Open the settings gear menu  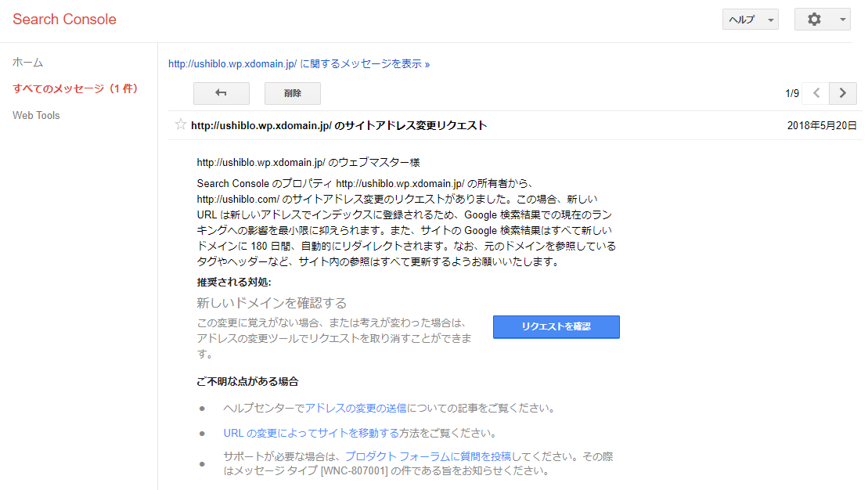point(822,20)
